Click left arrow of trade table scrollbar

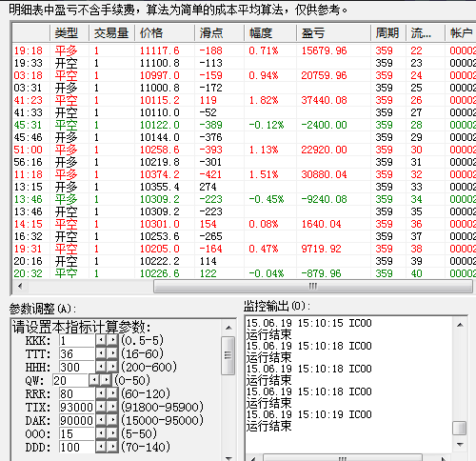point(20,286)
